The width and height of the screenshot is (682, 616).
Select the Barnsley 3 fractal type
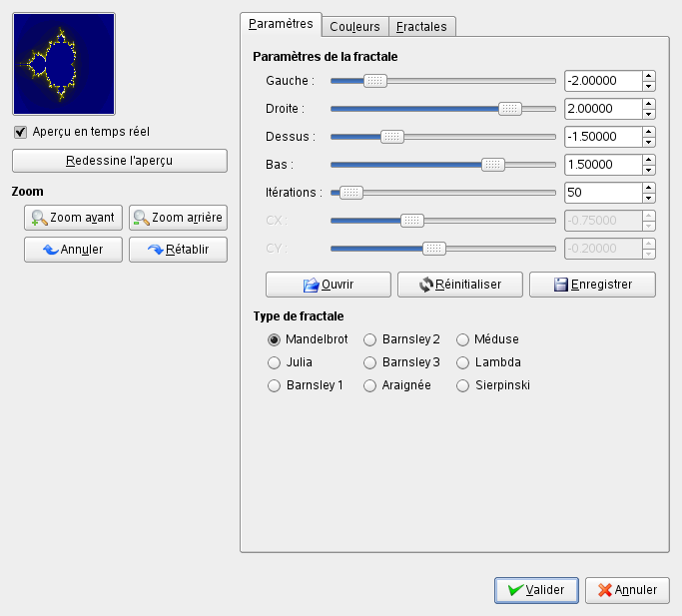pos(369,362)
